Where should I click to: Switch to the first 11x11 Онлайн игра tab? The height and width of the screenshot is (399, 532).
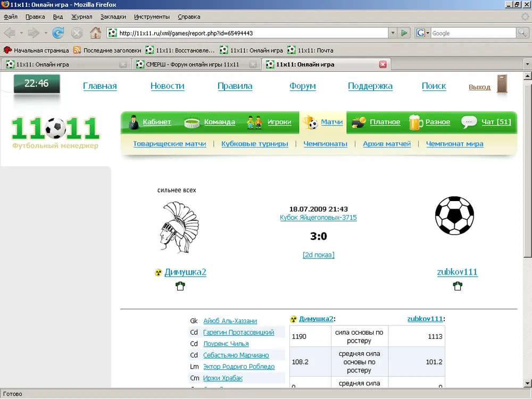[x=66, y=64]
